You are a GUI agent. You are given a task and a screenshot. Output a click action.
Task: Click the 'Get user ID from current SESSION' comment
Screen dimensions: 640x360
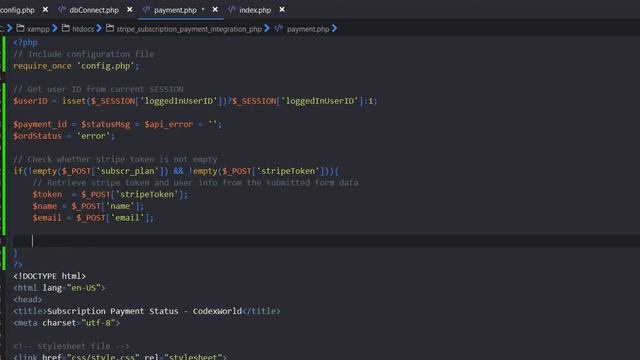click(x=98, y=89)
